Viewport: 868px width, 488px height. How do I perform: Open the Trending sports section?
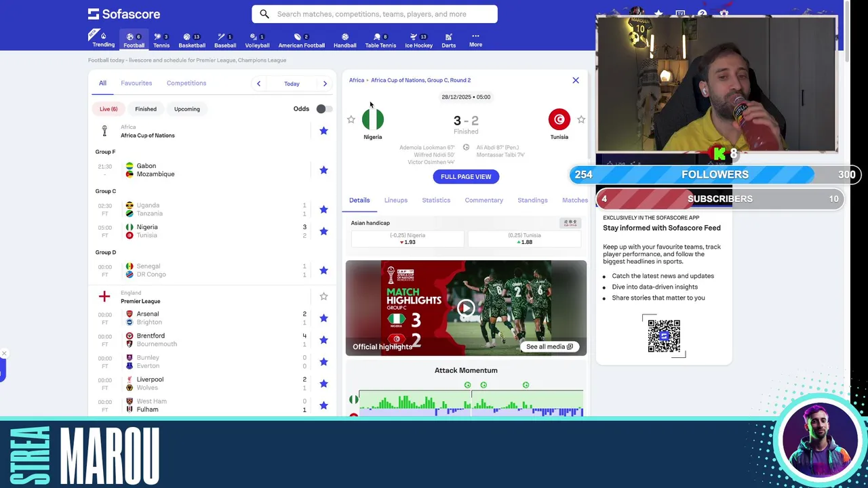coord(103,40)
